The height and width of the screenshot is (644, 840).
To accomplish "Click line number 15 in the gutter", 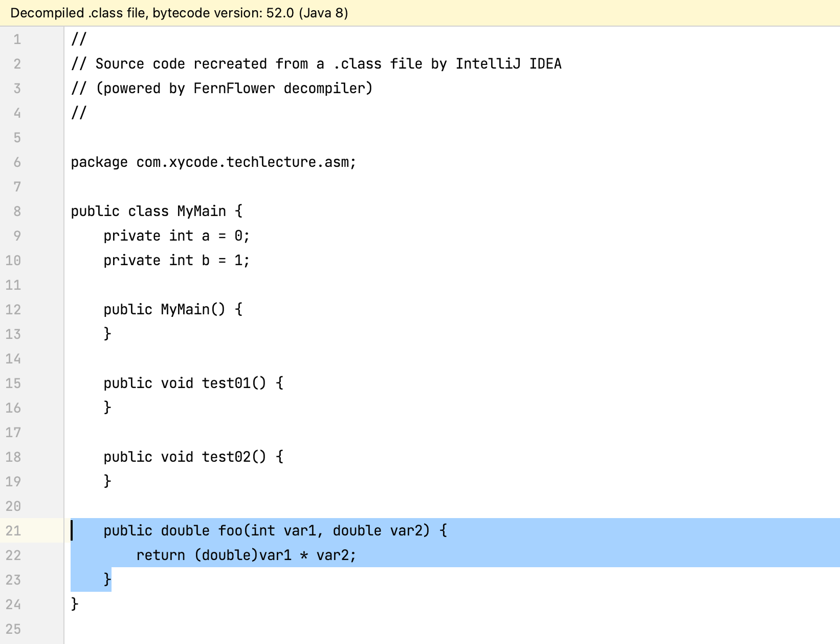I will pos(13,383).
